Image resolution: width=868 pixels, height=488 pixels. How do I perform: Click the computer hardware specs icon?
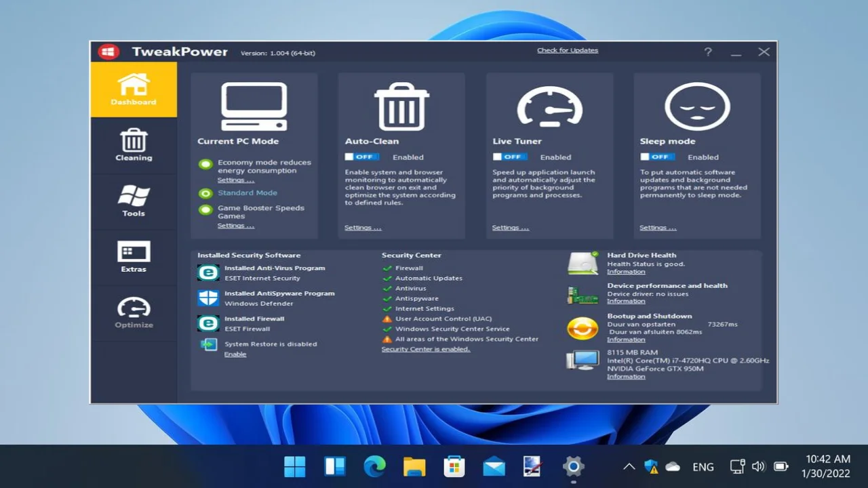[x=583, y=360]
